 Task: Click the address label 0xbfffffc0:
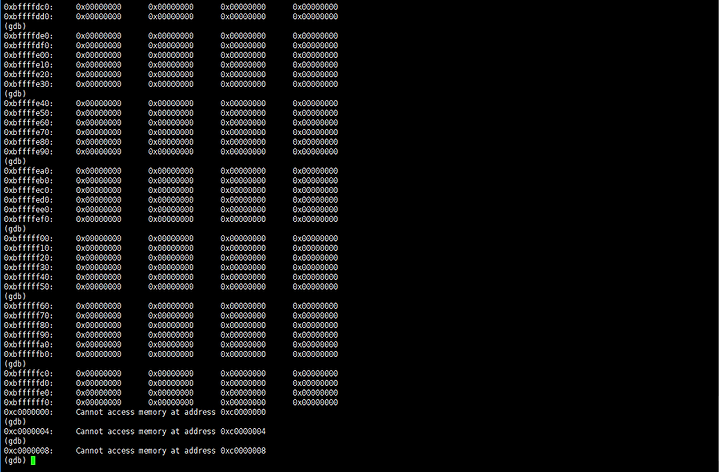[28, 373]
